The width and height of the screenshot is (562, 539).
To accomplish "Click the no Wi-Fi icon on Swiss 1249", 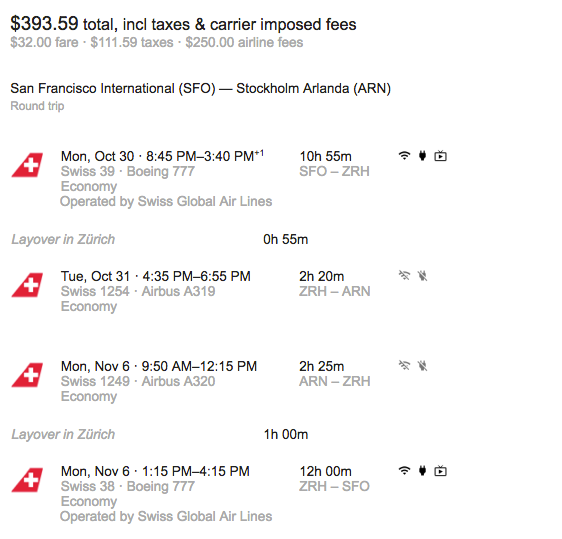I will (x=404, y=366).
